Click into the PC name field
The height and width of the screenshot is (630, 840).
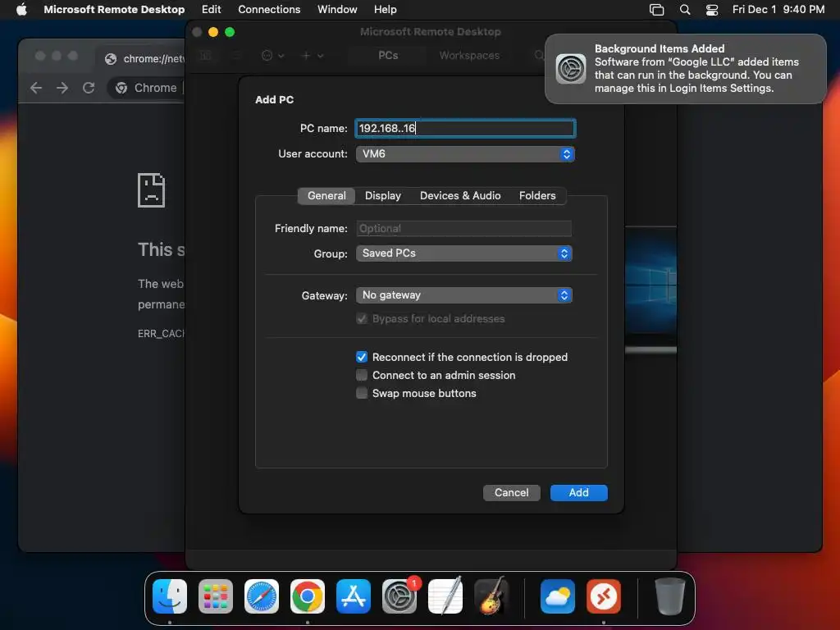point(465,129)
